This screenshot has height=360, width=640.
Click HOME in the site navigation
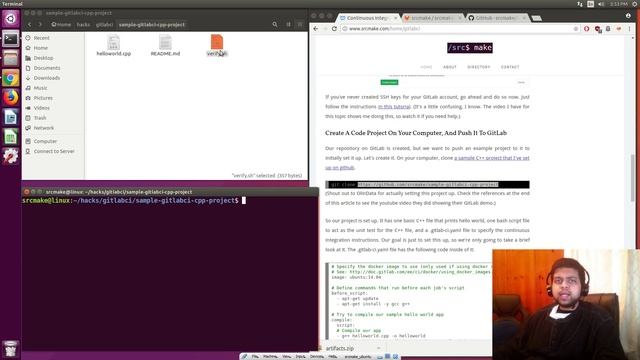pyautogui.click(x=426, y=67)
